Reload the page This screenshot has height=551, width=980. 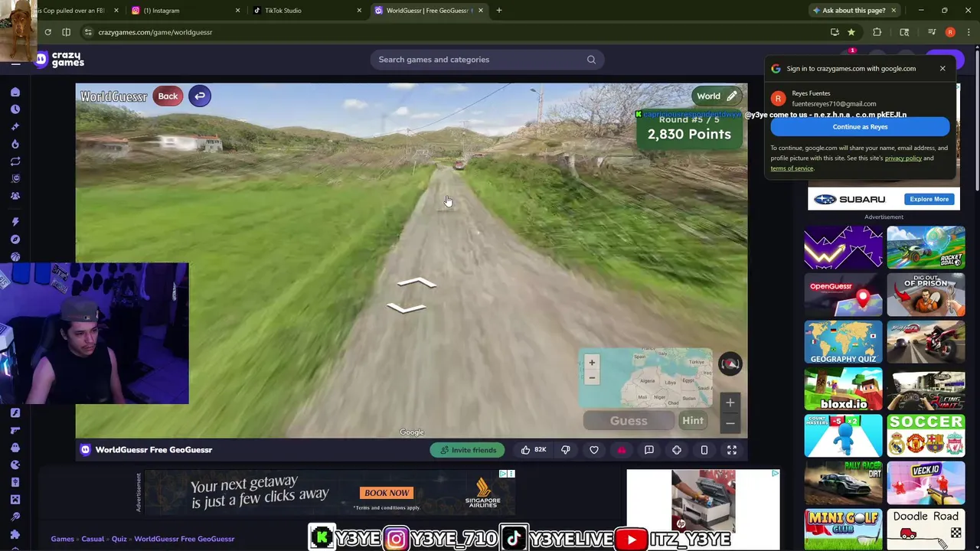coord(47,32)
